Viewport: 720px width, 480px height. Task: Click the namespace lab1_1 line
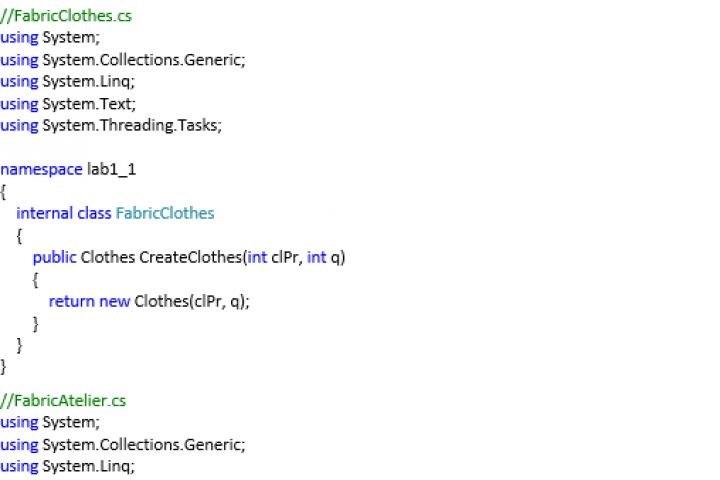(68, 169)
